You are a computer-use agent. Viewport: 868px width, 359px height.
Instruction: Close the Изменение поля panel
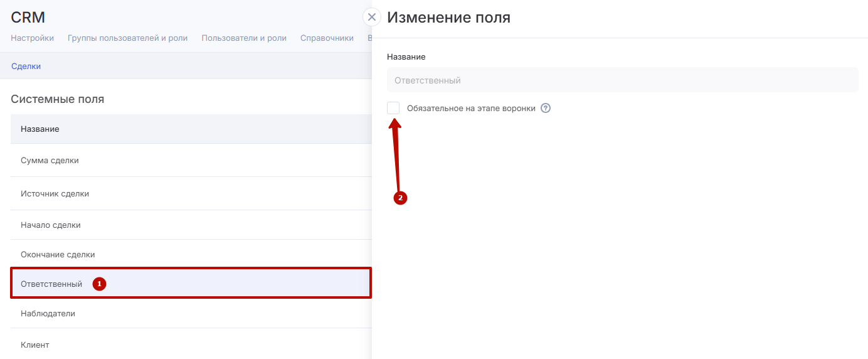pos(372,17)
